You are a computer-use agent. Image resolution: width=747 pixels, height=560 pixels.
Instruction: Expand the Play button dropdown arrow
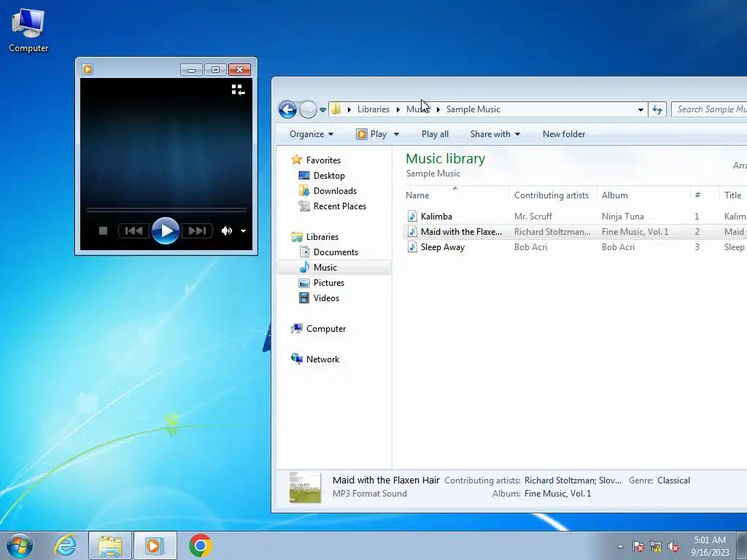[396, 134]
